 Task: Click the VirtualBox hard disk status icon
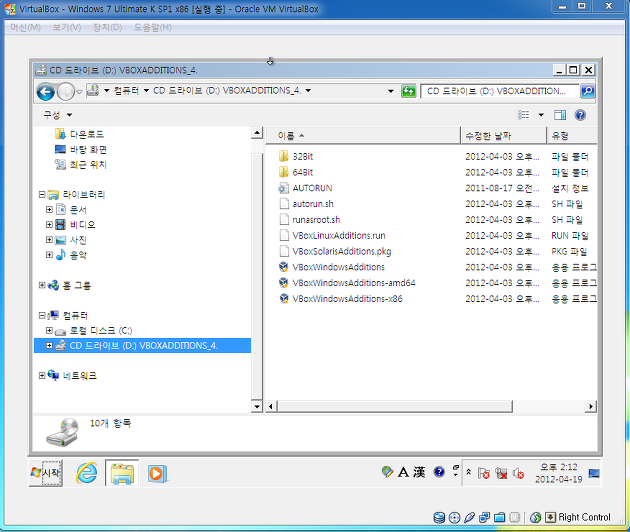click(x=439, y=518)
